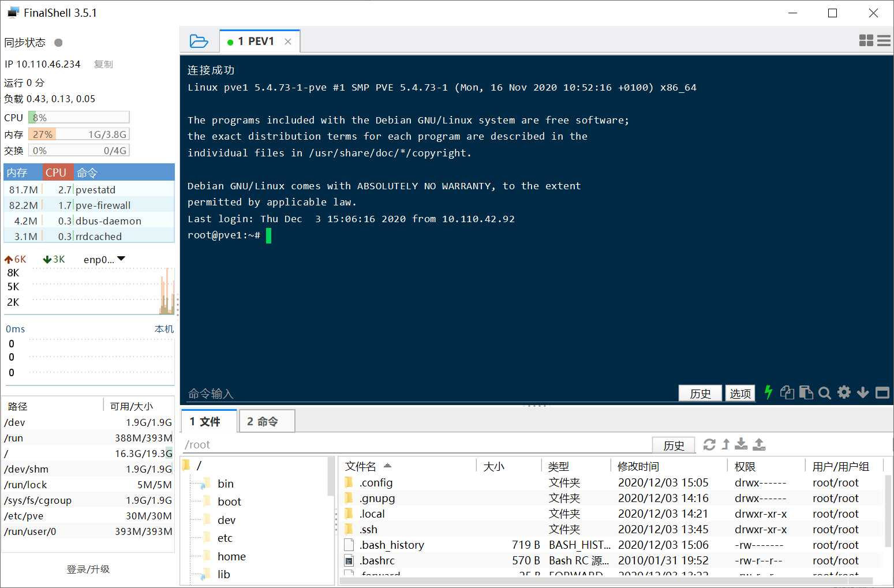Go up to parent directory

(725, 444)
